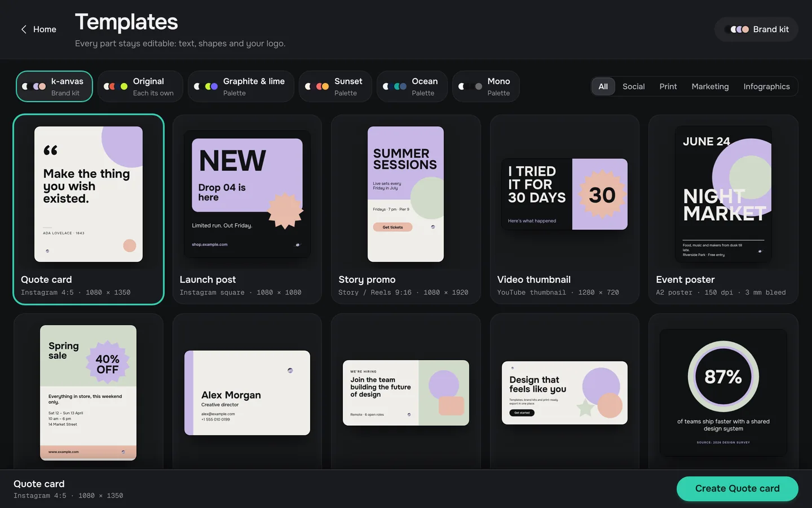Pick the Ocean palette
Screen dimensions: 812x508
click(412, 86)
